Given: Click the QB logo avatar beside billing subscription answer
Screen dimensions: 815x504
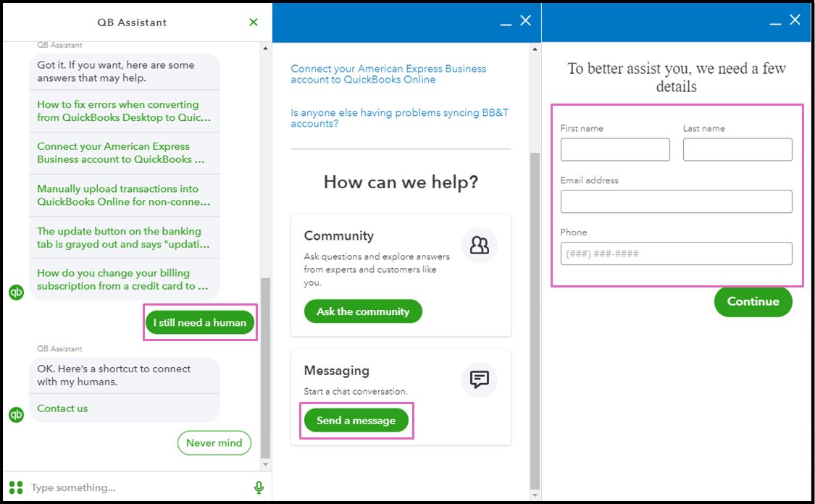Looking at the screenshot, I should click(x=17, y=293).
